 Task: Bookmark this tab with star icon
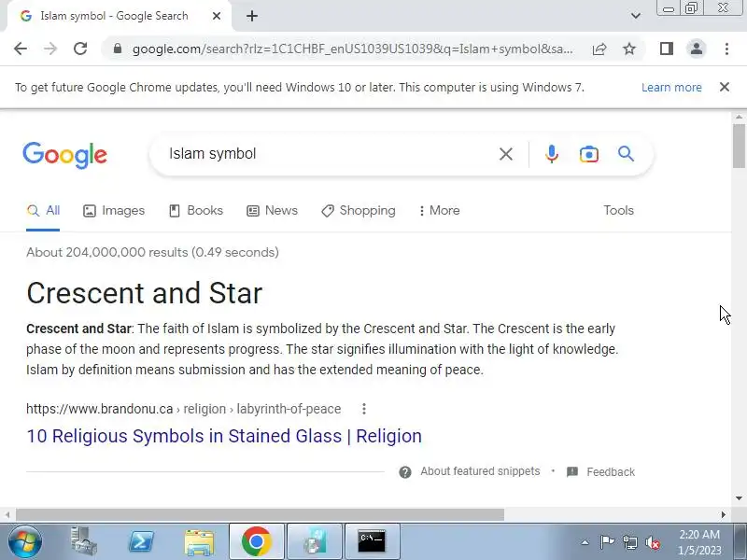pyautogui.click(x=629, y=49)
